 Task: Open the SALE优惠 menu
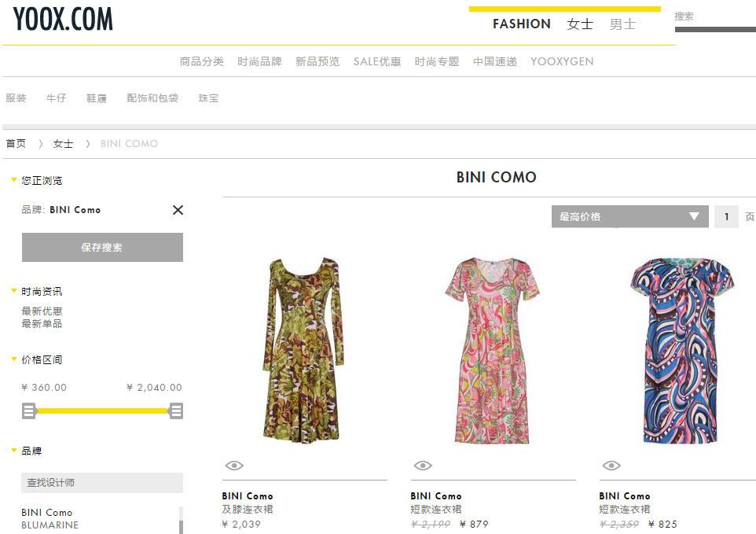click(x=377, y=62)
